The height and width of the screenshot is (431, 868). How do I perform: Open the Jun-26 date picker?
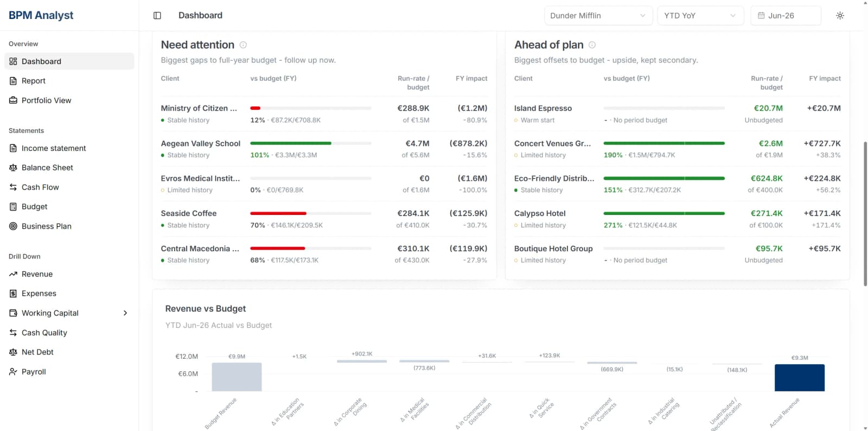[x=786, y=16]
